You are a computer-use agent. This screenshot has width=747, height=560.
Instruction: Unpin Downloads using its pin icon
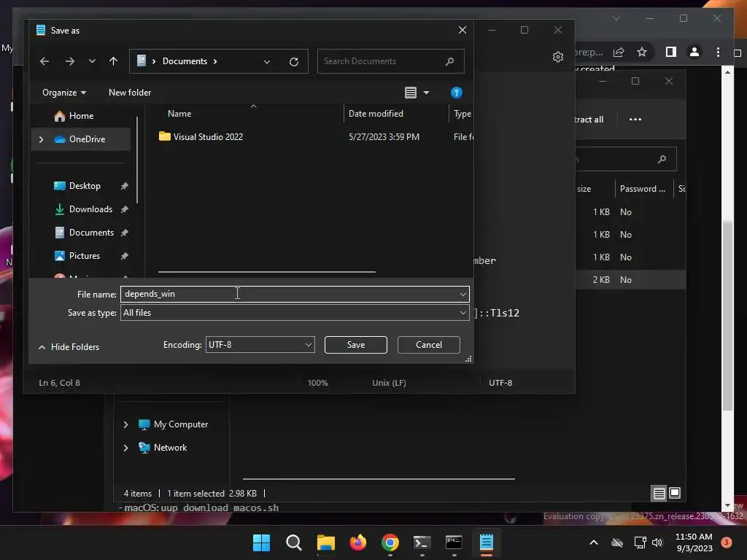[x=124, y=209]
